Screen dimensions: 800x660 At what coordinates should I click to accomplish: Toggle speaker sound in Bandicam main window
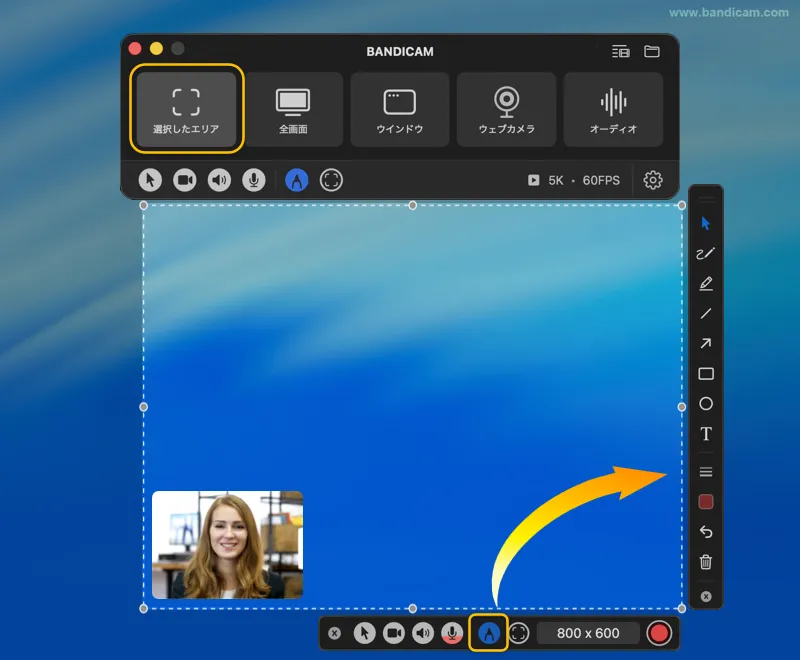(x=219, y=180)
